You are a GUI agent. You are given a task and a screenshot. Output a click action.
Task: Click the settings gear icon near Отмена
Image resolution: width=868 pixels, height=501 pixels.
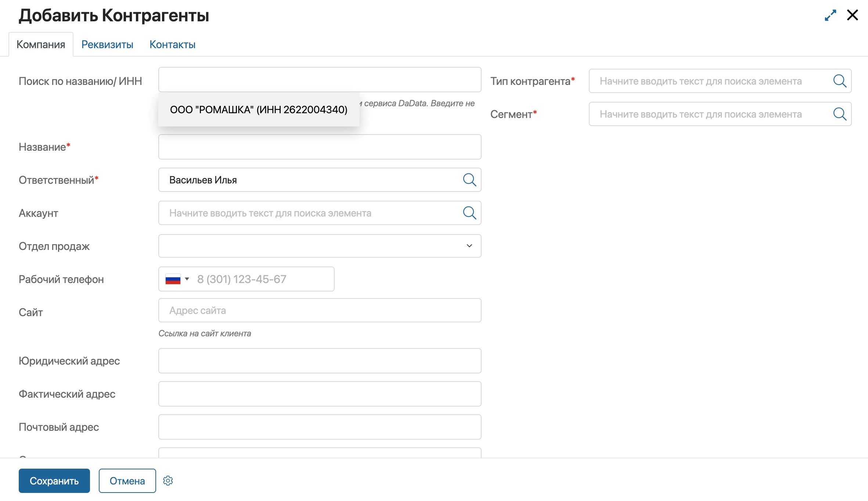(x=169, y=481)
